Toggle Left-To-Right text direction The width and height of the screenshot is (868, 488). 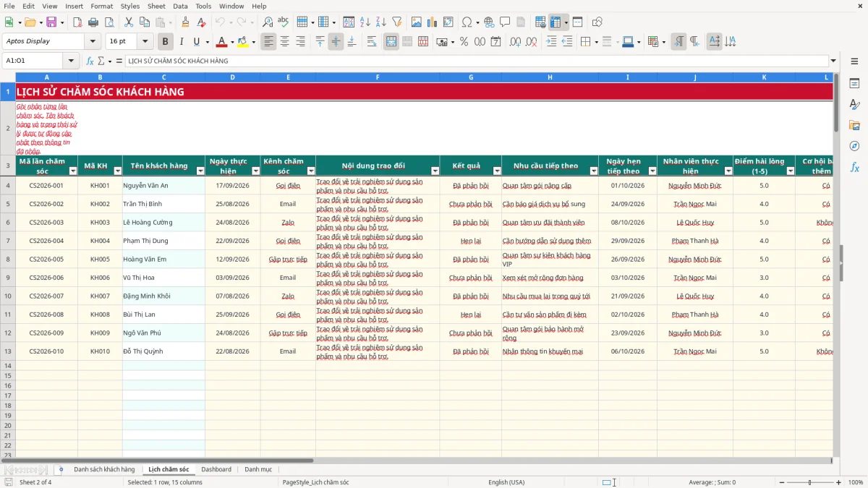(678, 42)
